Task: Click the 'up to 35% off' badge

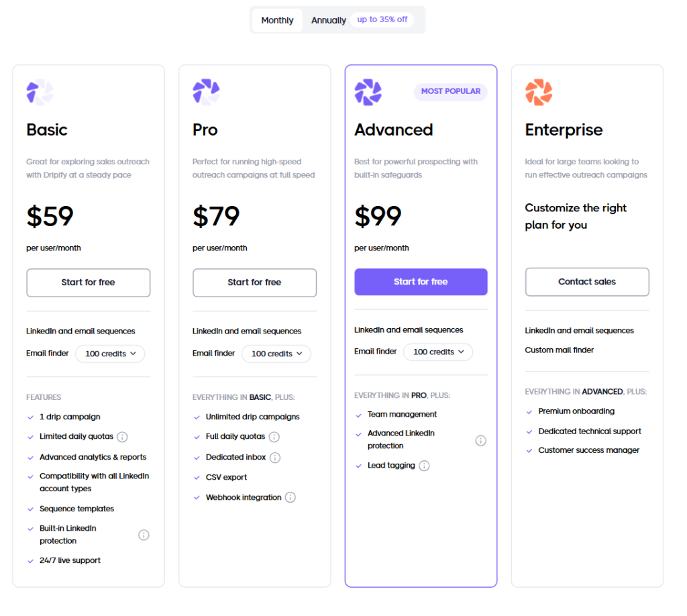Action: pos(382,19)
